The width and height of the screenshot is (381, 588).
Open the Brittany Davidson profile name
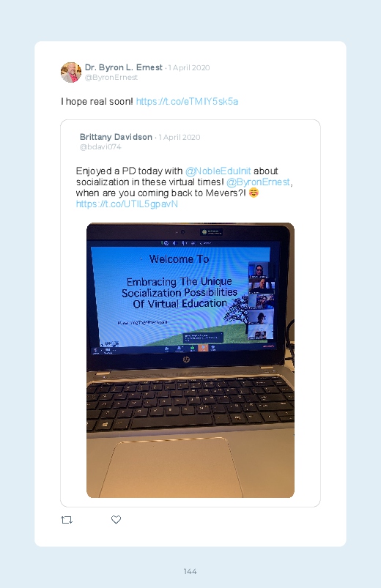pyautogui.click(x=116, y=137)
